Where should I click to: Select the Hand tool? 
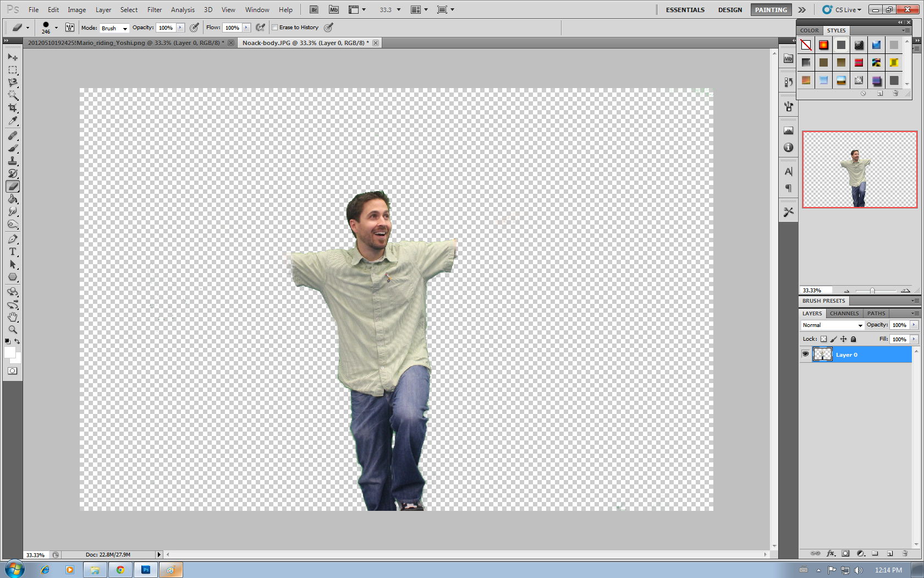click(13, 317)
